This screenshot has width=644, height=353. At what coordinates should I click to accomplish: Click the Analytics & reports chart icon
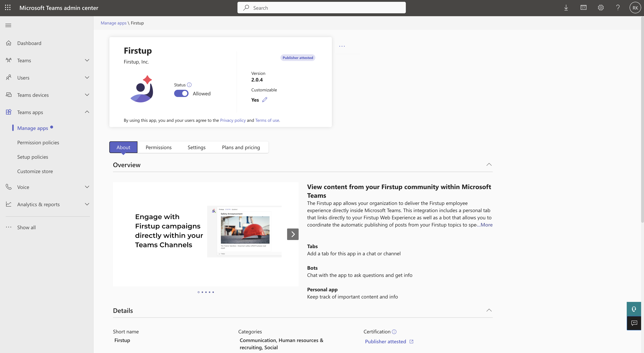pos(9,204)
